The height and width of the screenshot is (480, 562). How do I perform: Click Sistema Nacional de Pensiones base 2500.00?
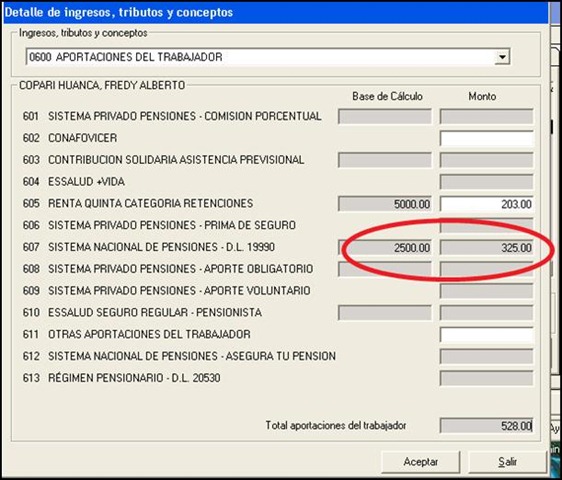click(385, 247)
